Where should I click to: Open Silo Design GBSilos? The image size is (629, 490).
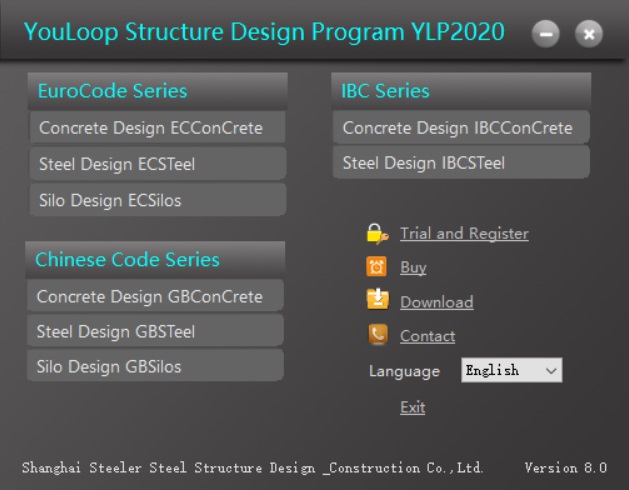[155, 366]
